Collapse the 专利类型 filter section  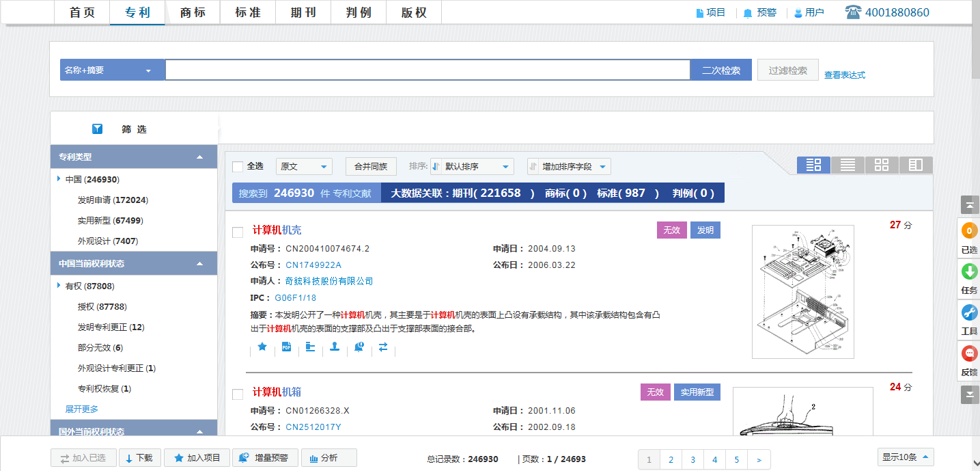tap(199, 157)
